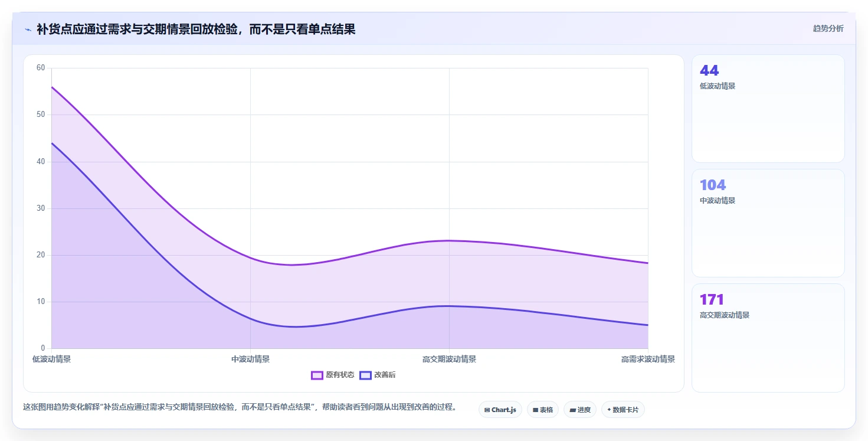Click the 进度 tag
Image resolution: width=868 pixels, height=441 pixels.
580,410
